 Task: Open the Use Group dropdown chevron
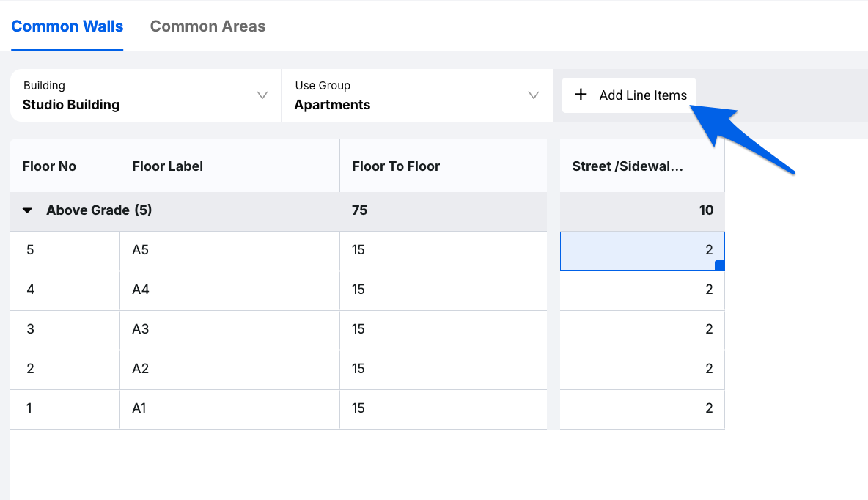point(534,95)
